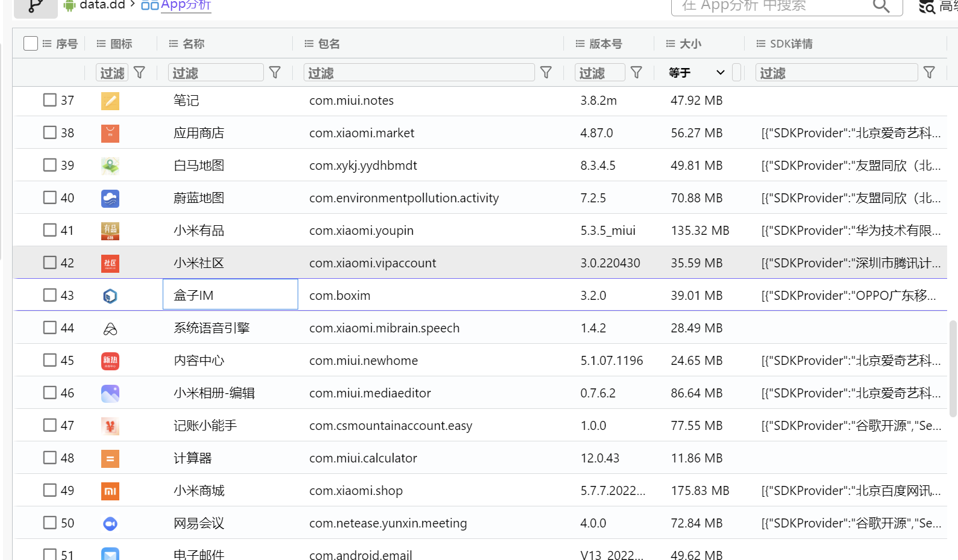Tick the checkbox for row 42
Image resolution: width=958 pixels, height=560 pixels.
(49, 263)
